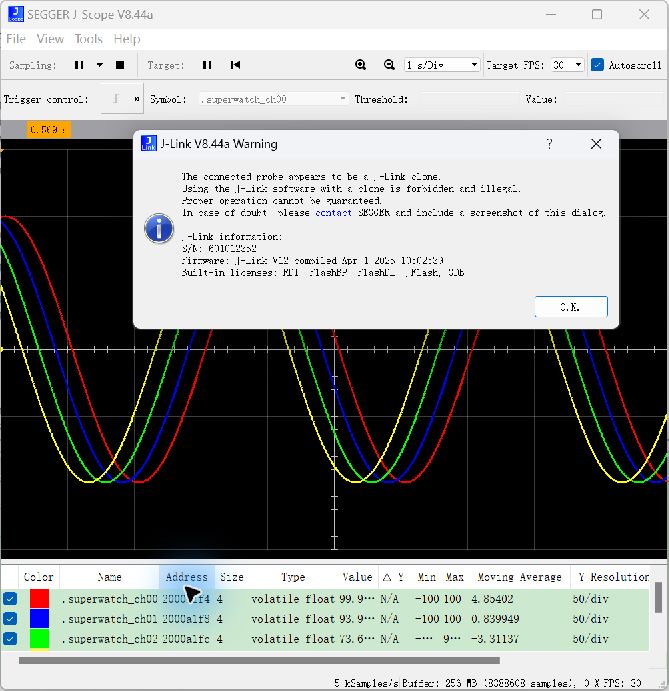669x691 pixels.
Task: Sort by the Address column header
Action: coord(186,577)
